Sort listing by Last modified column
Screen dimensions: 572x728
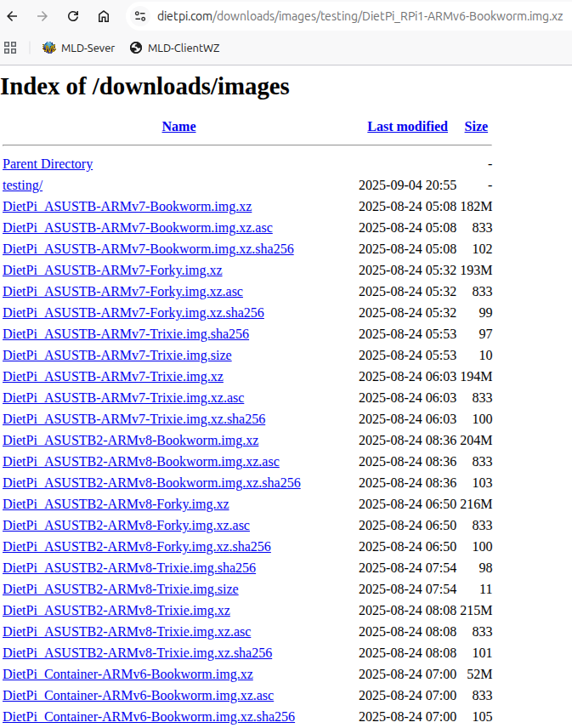pyautogui.click(x=407, y=127)
